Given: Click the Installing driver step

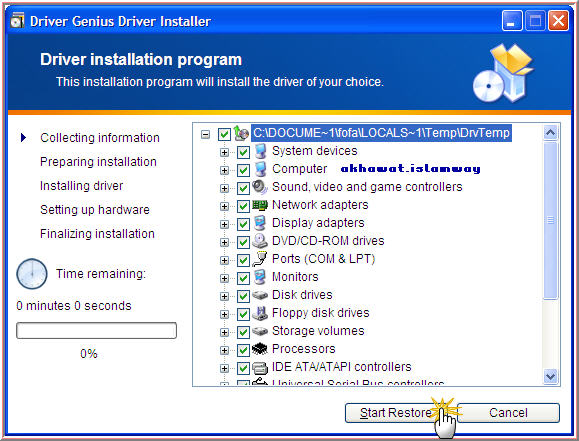Looking at the screenshot, I should coord(82,185).
